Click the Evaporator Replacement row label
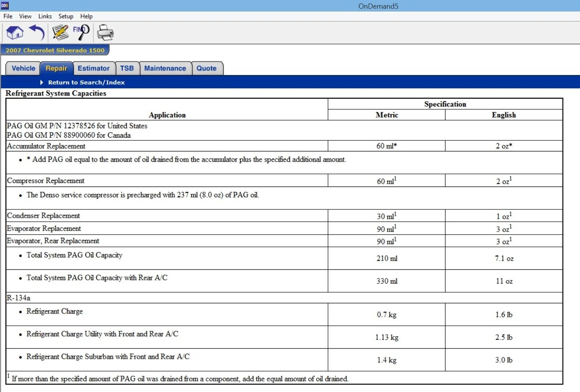This screenshot has width=580, height=392. pos(44,228)
